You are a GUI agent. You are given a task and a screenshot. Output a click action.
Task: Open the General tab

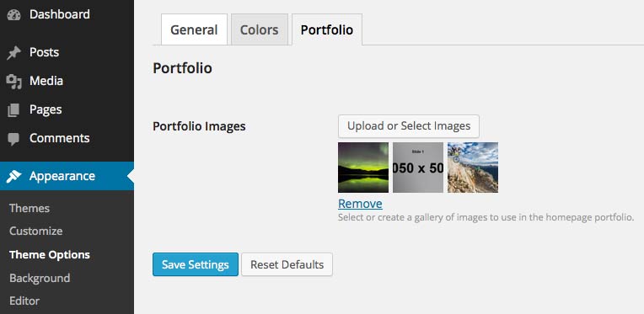click(194, 29)
